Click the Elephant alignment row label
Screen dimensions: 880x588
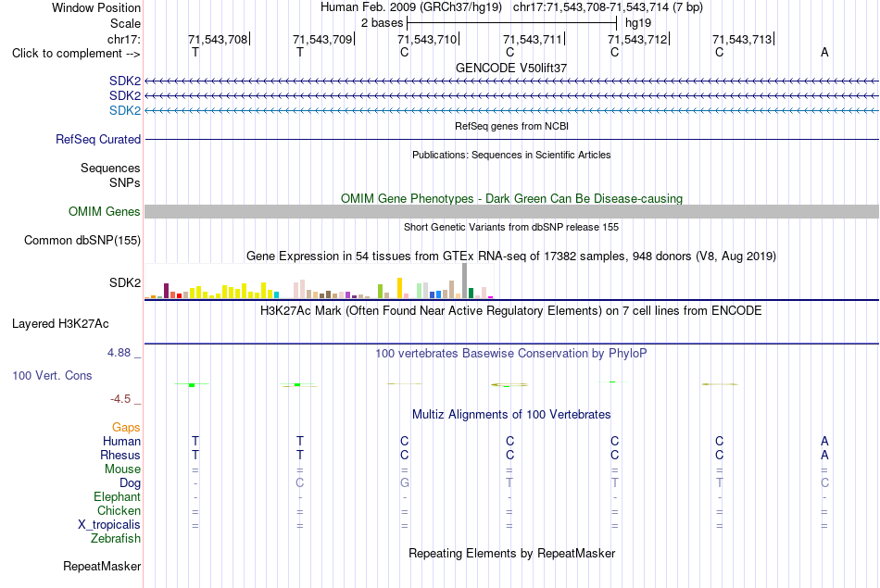click(117, 496)
